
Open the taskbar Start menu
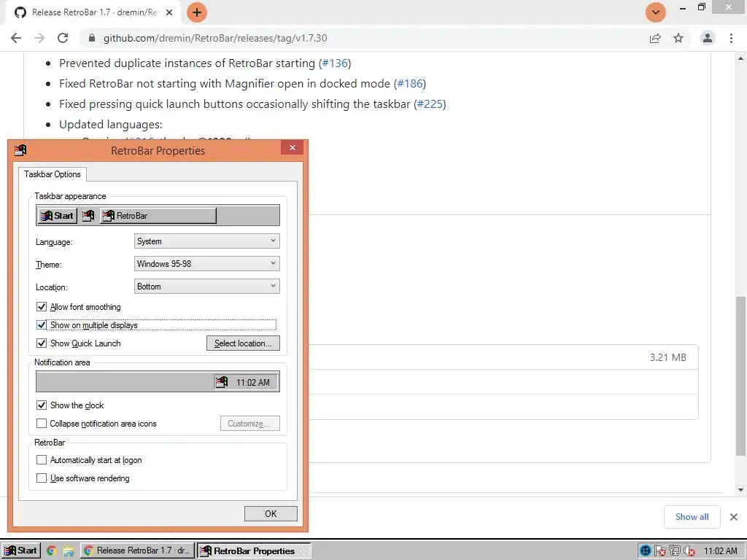click(x=21, y=551)
